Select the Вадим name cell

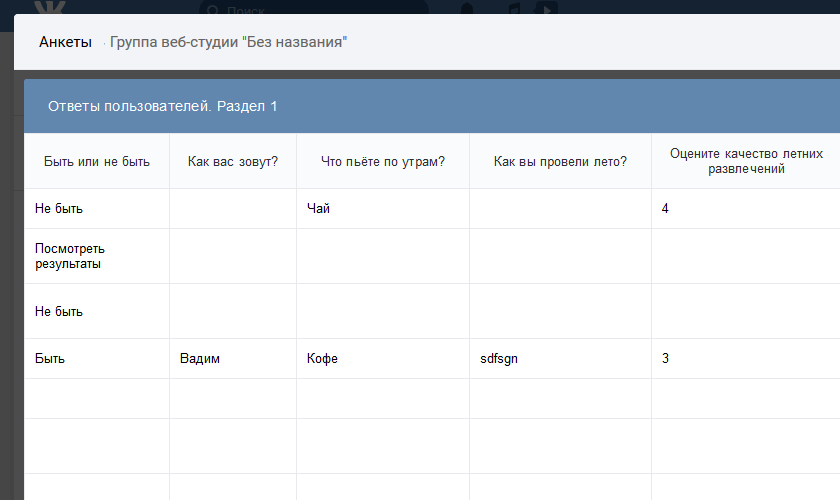pos(232,359)
